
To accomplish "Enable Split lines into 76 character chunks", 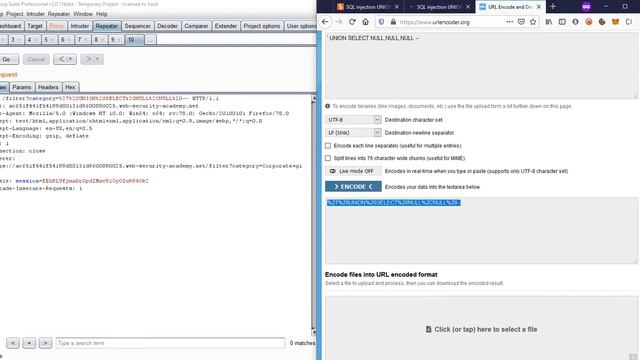I will pos(328,158).
